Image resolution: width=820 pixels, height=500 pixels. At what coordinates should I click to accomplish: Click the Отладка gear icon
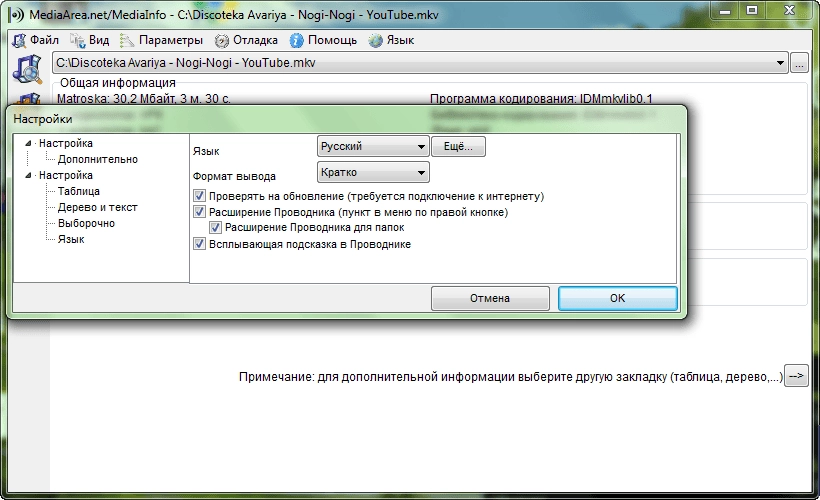[x=222, y=41]
